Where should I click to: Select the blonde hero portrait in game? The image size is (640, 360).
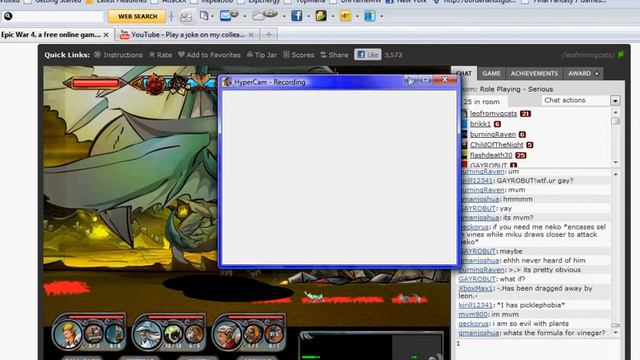(67, 333)
